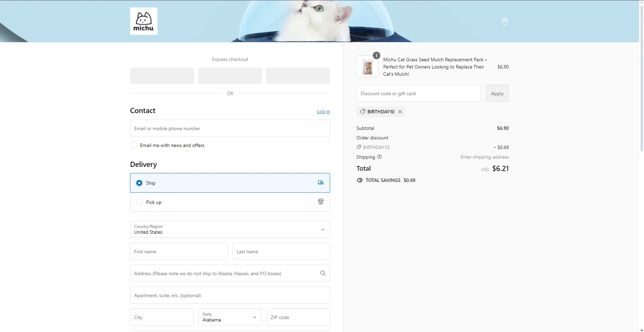Focus the City field
Viewport: 644px width, 332px height.
point(162,317)
